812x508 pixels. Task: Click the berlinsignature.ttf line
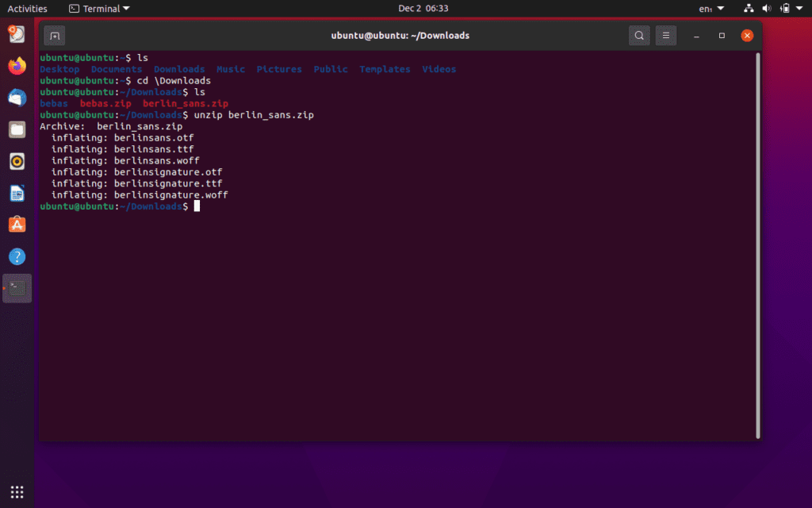[136, 183]
